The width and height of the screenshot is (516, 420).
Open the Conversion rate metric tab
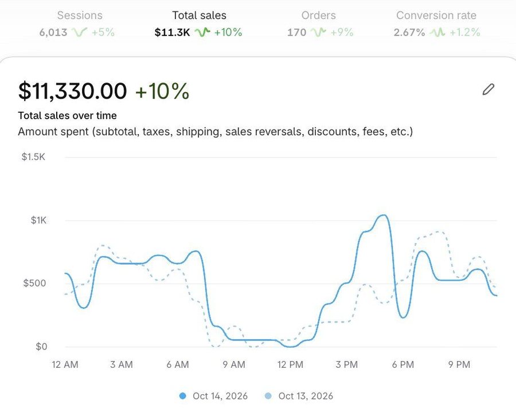coord(437,23)
